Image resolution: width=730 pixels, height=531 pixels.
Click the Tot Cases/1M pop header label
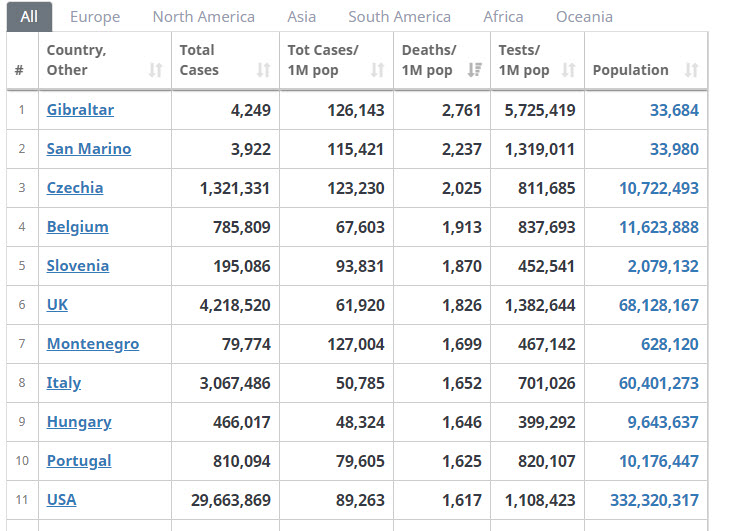tap(323, 60)
